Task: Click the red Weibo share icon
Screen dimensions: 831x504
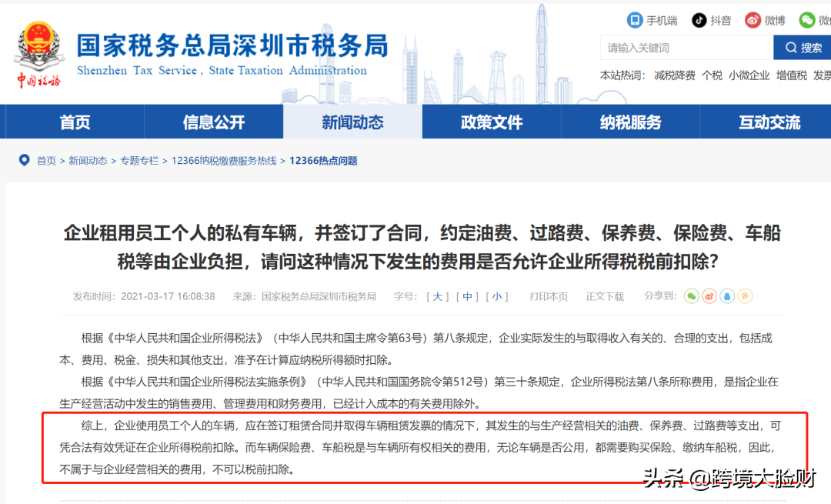Action: (x=710, y=296)
